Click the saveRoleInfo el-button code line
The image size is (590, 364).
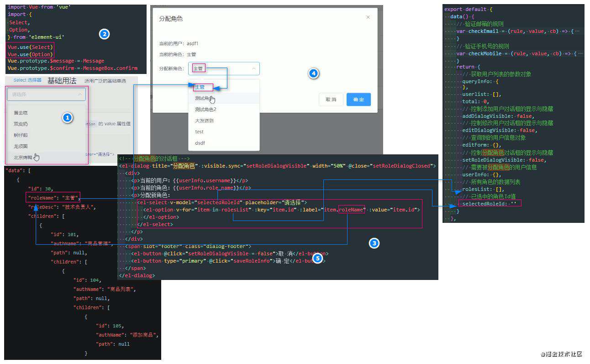coord(228,261)
